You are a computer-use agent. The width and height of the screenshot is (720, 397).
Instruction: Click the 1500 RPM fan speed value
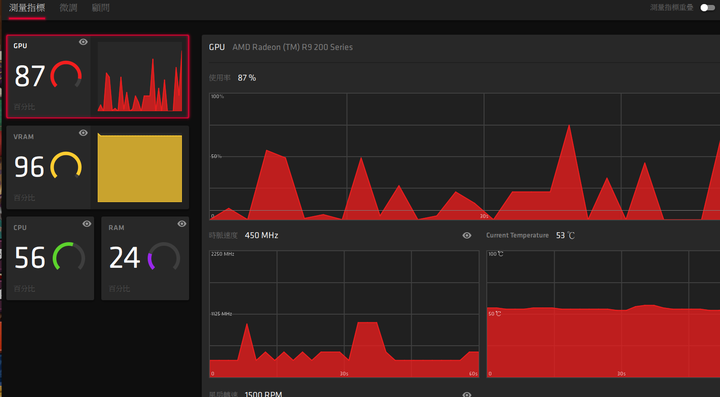coord(264,394)
